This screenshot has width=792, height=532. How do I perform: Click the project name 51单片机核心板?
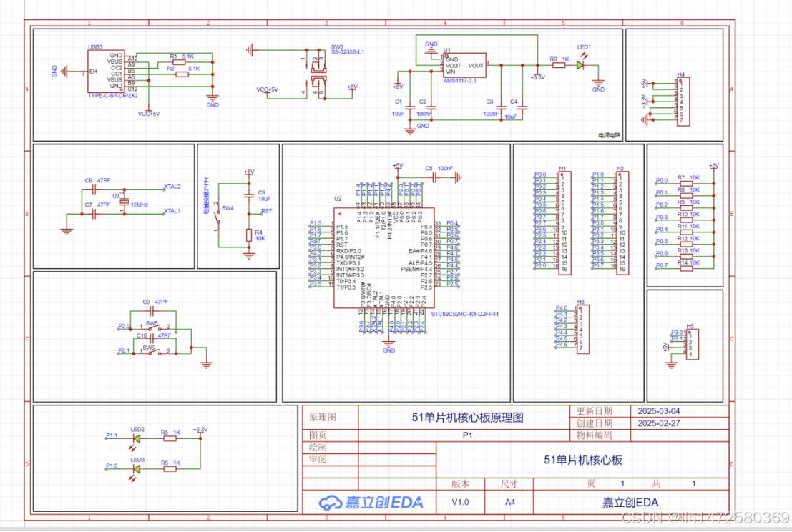583,460
